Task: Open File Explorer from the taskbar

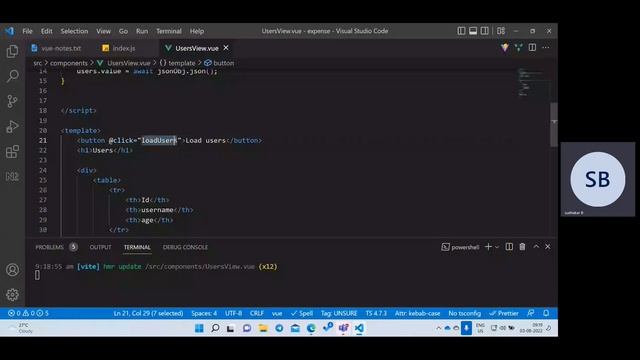Action: tap(263, 328)
